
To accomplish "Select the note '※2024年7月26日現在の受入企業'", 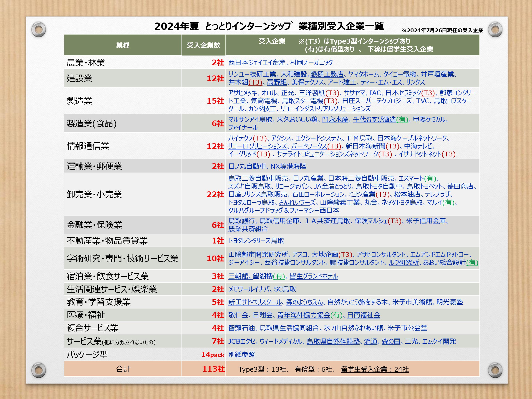I will pyautogui.click(x=442, y=30).
